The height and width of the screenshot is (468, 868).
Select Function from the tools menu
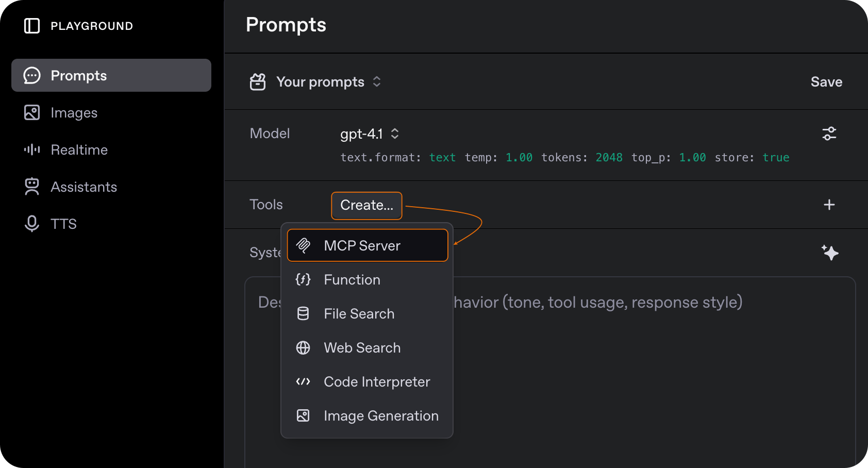[x=367, y=279]
